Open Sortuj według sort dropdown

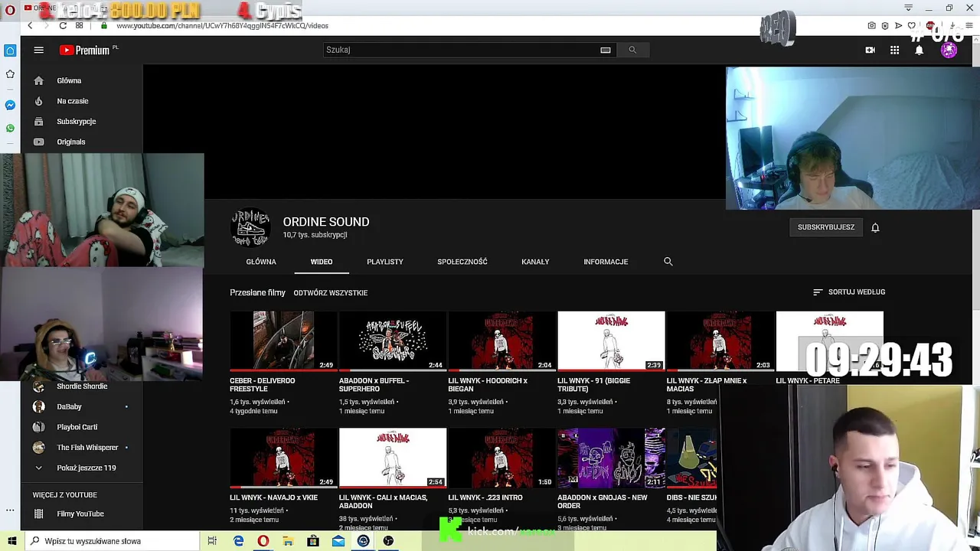[848, 292]
